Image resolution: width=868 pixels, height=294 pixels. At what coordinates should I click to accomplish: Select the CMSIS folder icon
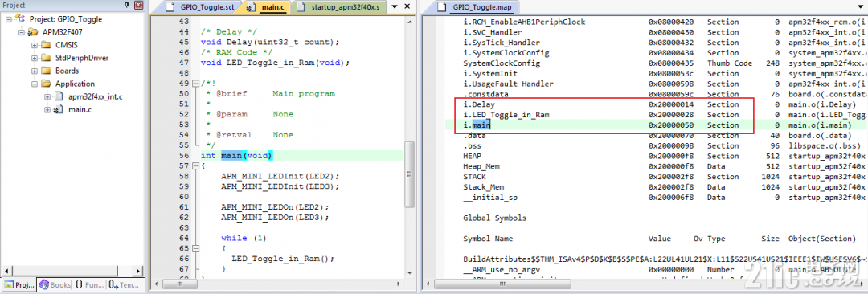[x=47, y=45]
